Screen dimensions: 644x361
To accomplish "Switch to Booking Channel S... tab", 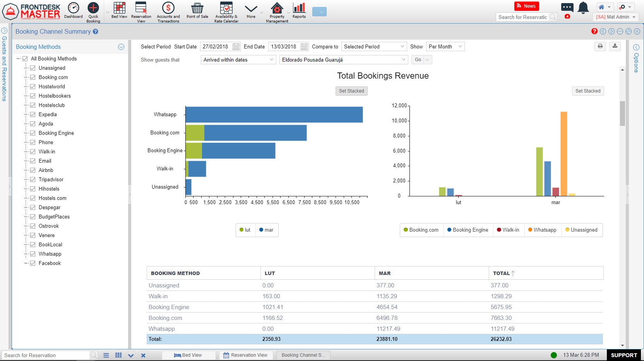I will pyautogui.click(x=303, y=355).
